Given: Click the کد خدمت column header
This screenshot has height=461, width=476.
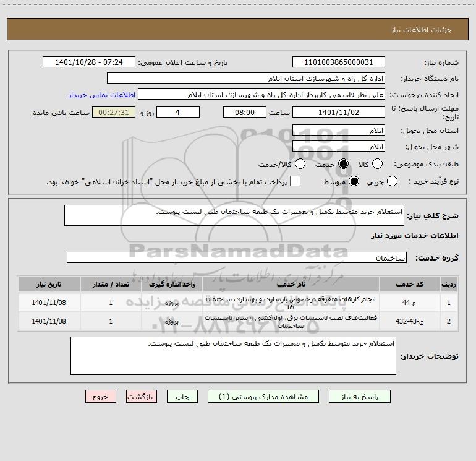Looking at the screenshot, I should click(x=409, y=284).
